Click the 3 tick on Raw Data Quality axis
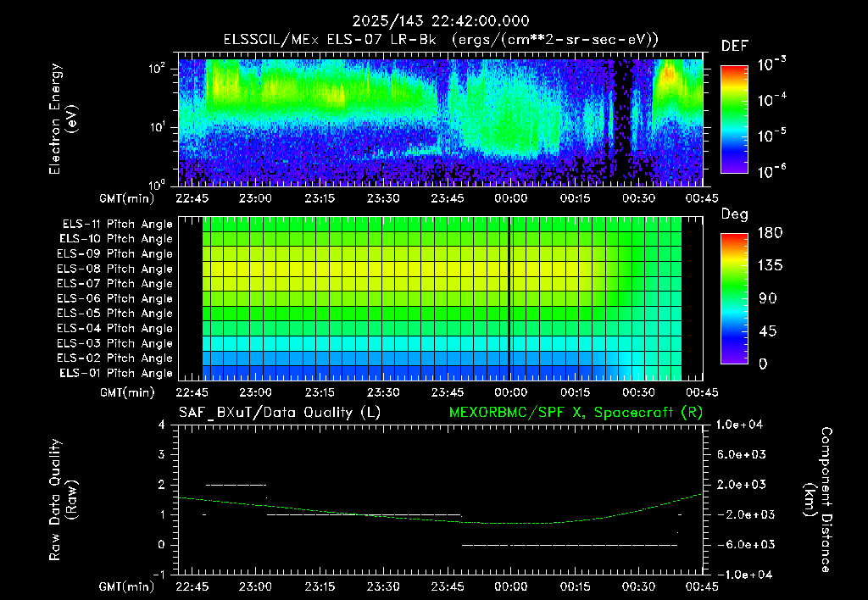Viewport: 868px width, 600px height. pos(161,454)
